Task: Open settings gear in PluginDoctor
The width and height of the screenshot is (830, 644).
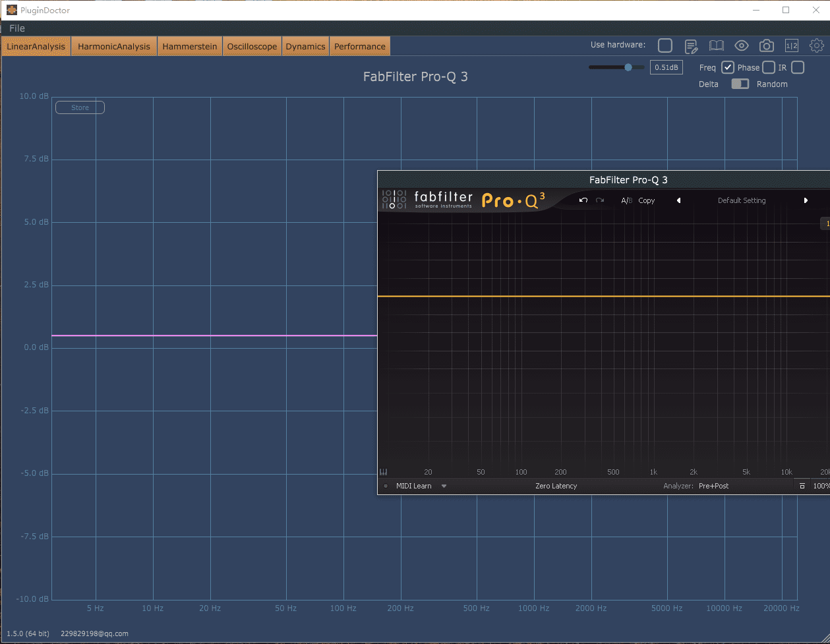Action: (817, 45)
